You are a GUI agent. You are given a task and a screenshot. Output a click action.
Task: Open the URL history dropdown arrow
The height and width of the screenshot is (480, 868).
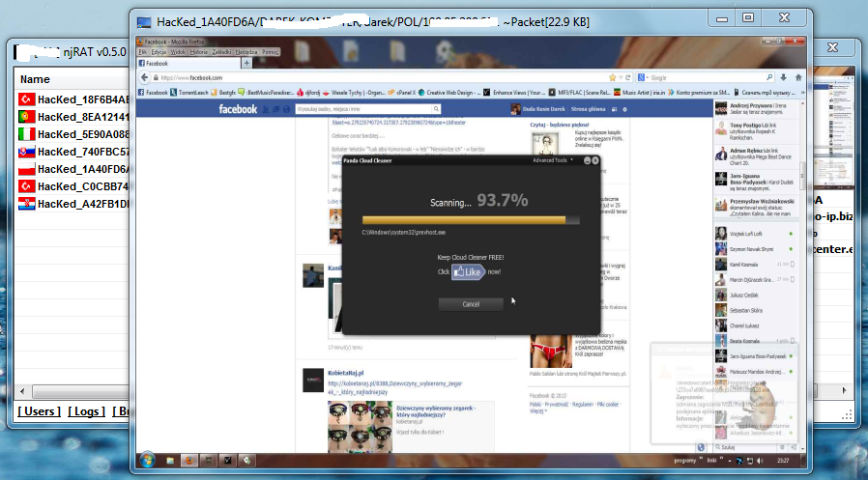621,78
